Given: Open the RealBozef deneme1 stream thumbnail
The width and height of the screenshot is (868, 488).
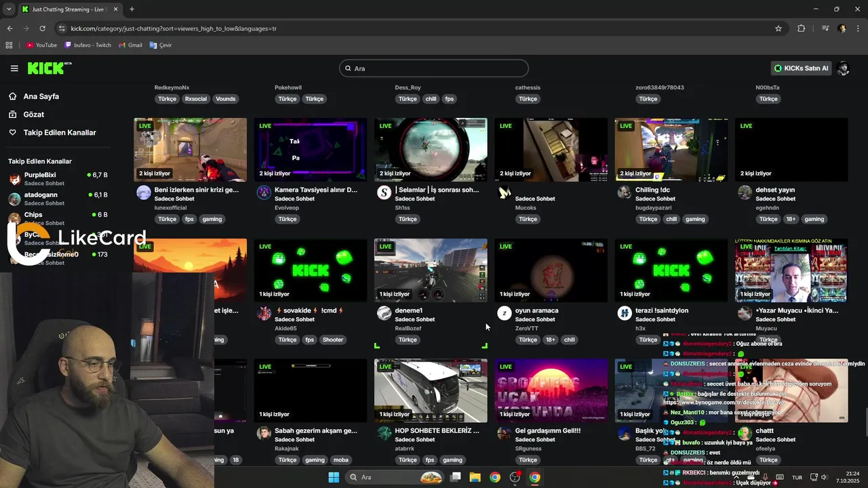Looking at the screenshot, I should pos(431,270).
